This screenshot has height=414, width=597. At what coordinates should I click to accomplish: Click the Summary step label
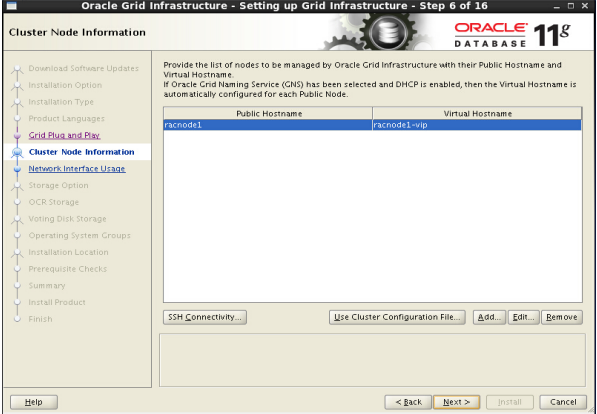47,286
